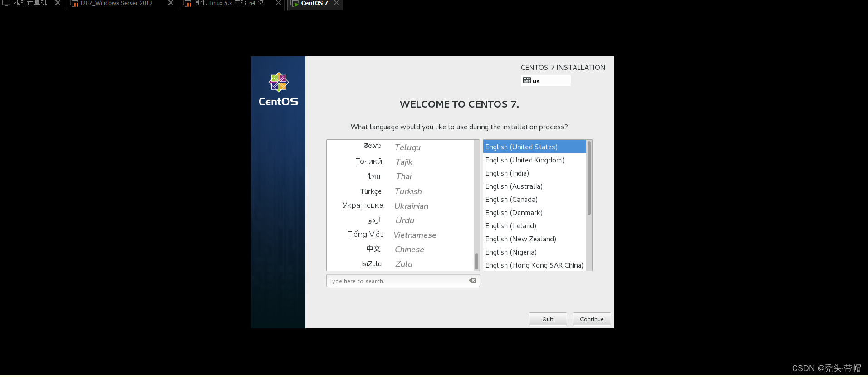Select English (India) locale
868x377 pixels.
click(535, 173)
